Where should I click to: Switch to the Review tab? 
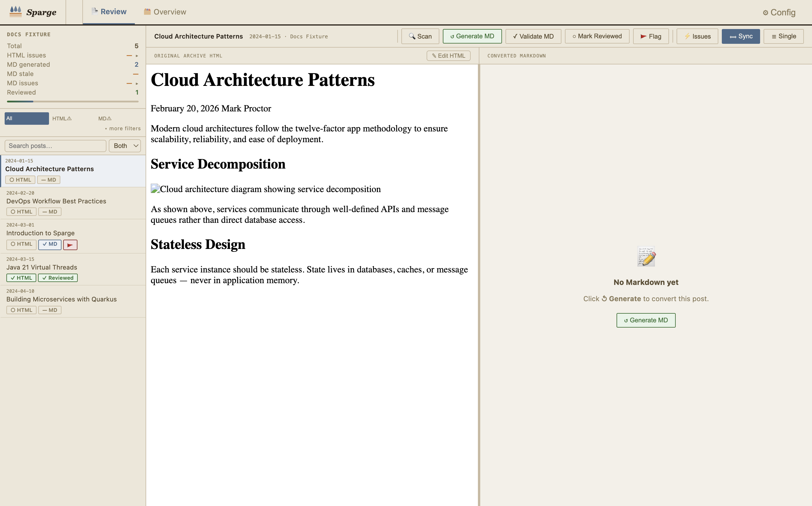coord(109,12)
